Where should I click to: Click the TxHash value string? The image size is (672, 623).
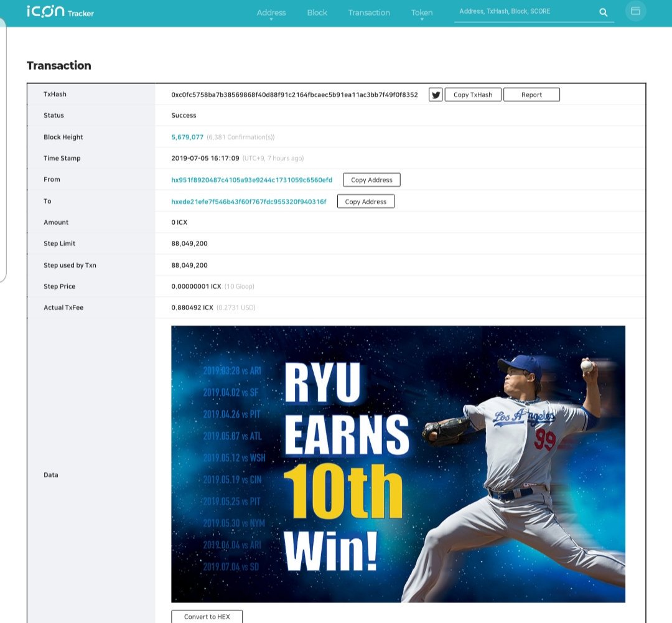294,95
